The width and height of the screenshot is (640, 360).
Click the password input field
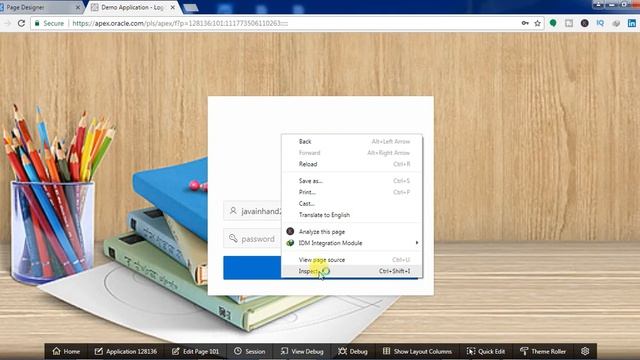[252, 238]
